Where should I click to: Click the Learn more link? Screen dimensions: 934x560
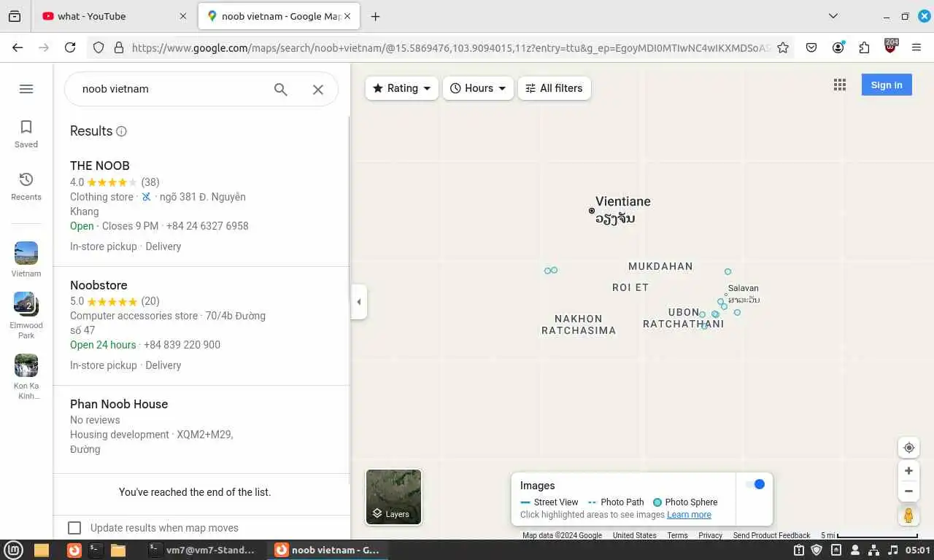click(689, 515)
